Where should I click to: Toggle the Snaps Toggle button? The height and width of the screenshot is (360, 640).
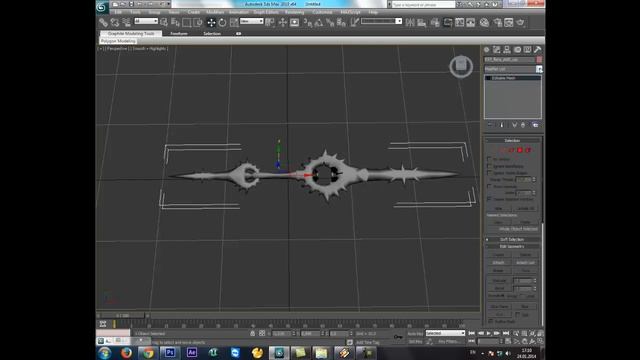308,22
